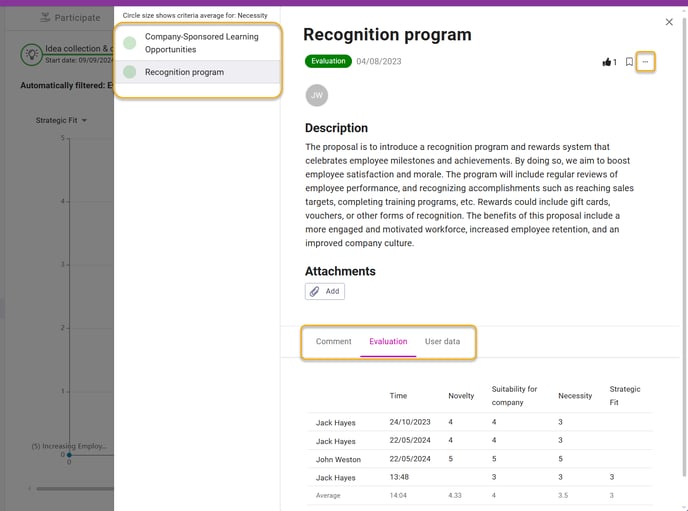The image size is (688, 511).
Task: Add an attachment with the Add button
Action: tap(325, 291)
